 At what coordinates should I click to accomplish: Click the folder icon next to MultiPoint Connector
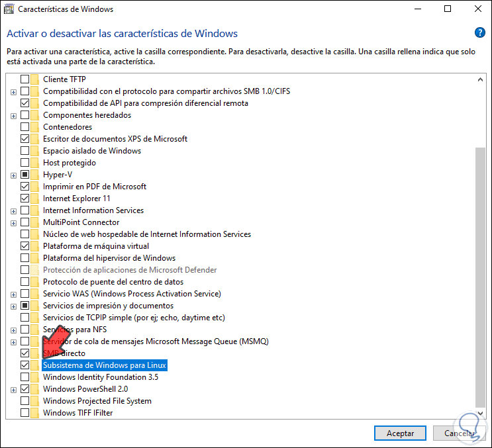click(35, 222)
